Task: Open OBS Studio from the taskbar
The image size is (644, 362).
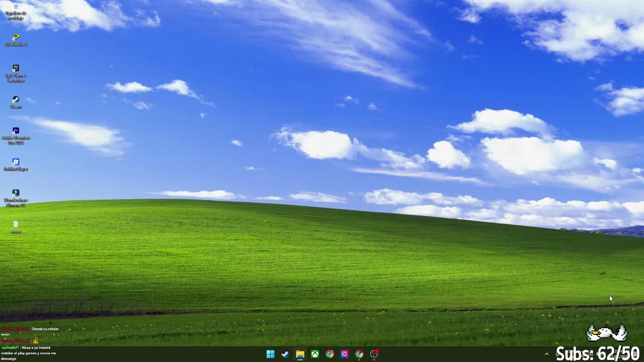Action: 374,354
